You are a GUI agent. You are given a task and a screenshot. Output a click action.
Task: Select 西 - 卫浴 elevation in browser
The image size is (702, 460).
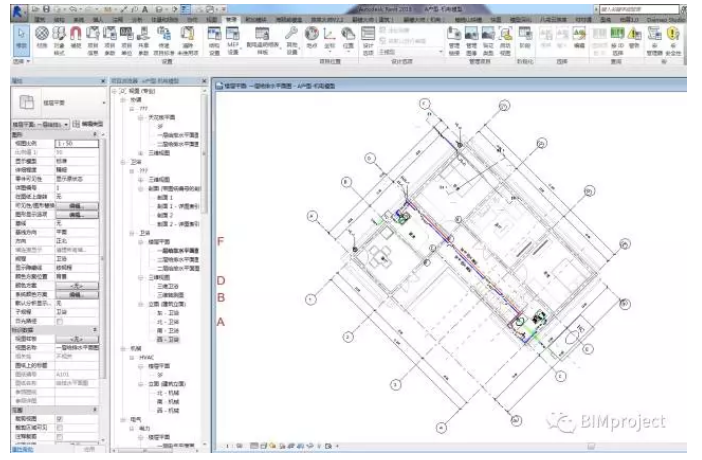168,340
